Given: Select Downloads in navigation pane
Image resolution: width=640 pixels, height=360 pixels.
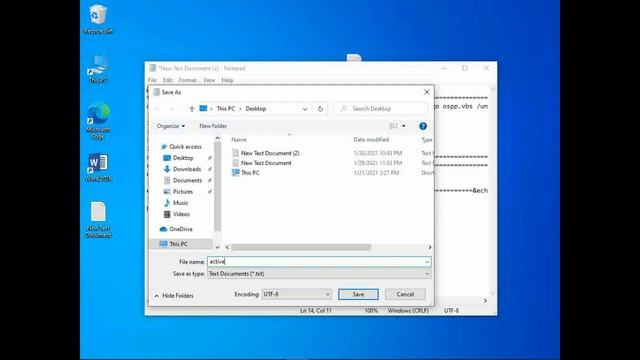Looking at the screenshot, I should (x=182, y=169).
